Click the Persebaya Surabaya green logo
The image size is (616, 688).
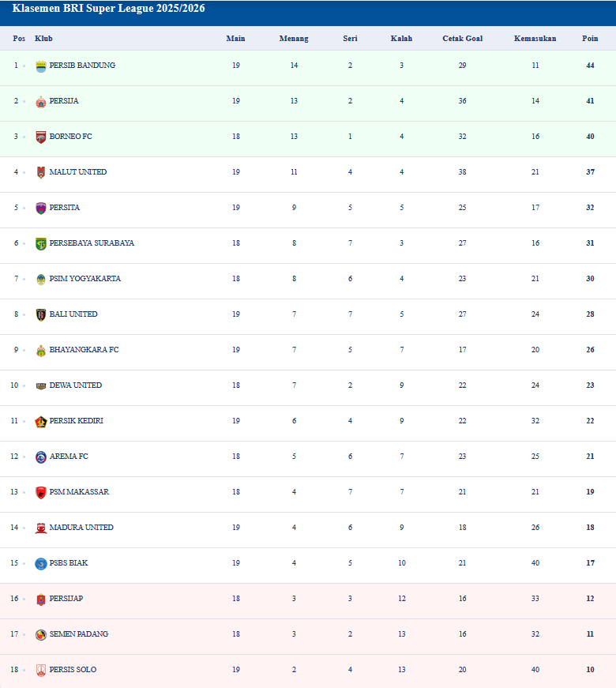tap(41, 244)
